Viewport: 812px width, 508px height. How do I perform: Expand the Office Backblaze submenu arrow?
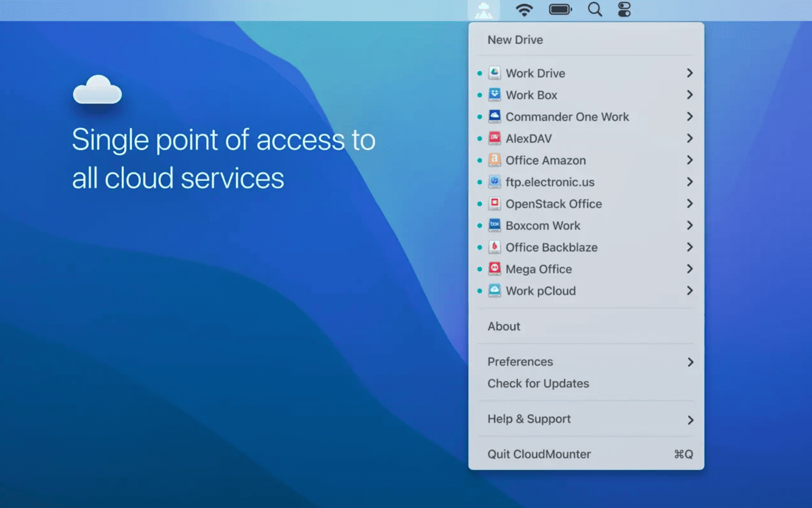(690, 248)
